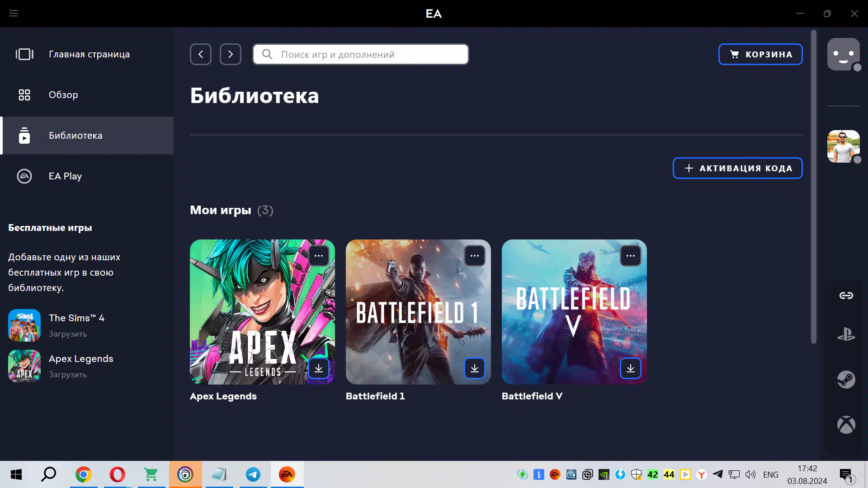Screen dimensions: 868x488
Task: Click the Apex Legends title text
Action: pos(223,396)
